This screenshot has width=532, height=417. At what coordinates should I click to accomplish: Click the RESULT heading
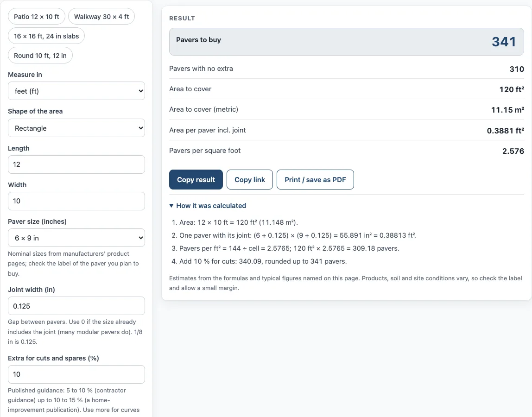[182, 19]
